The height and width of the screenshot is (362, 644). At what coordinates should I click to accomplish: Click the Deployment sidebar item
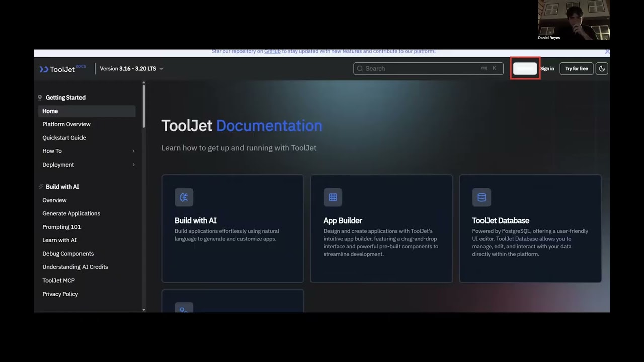click(58, 165)
